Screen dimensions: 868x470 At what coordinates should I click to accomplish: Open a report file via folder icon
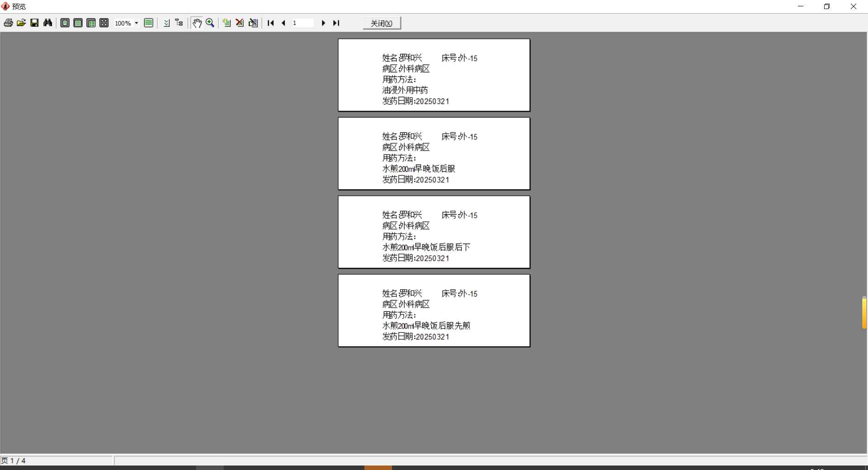pos(21,23)
